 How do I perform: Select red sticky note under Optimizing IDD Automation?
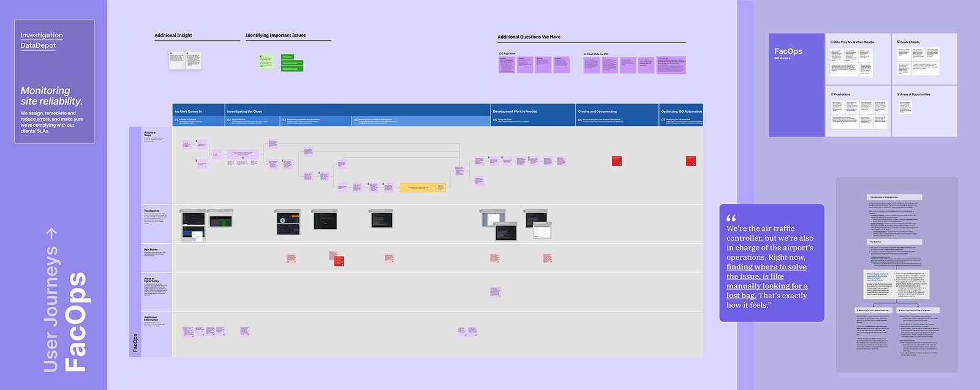[x=691, y=161]
